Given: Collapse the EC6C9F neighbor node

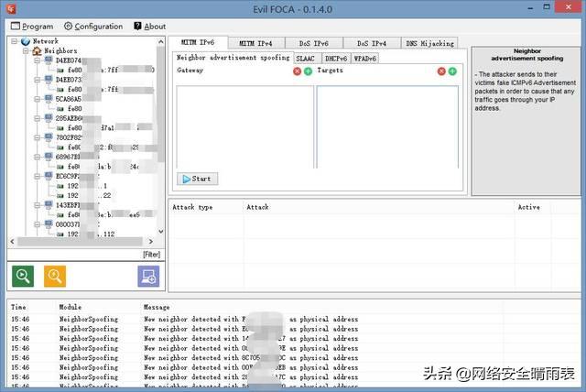Looking at the screenshot, I should (37, 176).
